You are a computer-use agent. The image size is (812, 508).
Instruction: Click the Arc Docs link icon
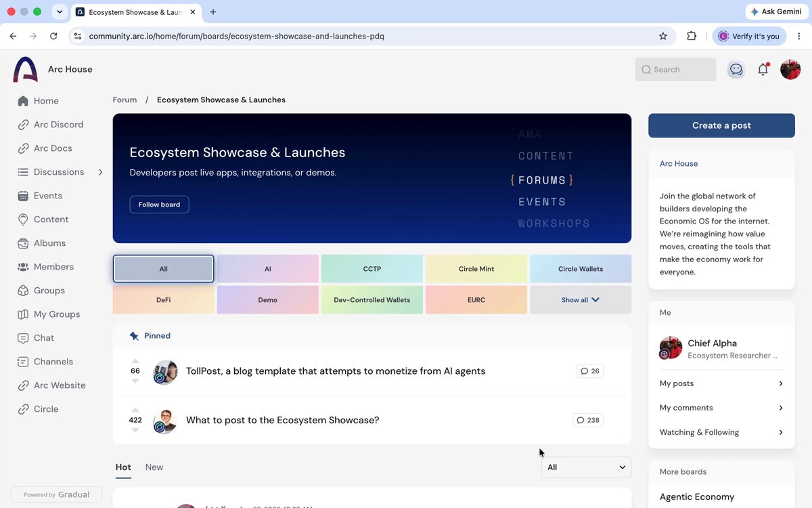(23, 148)
